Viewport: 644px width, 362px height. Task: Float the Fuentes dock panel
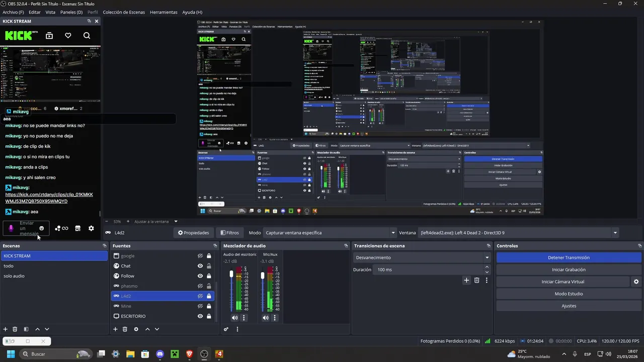pos(215,246)
